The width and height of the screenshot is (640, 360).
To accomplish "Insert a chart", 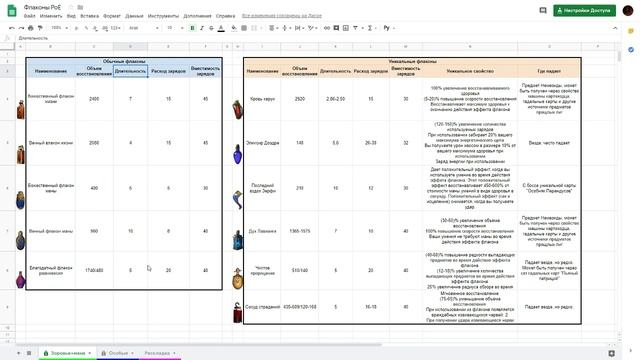I will pyautogui.click(x=346, y=28).
